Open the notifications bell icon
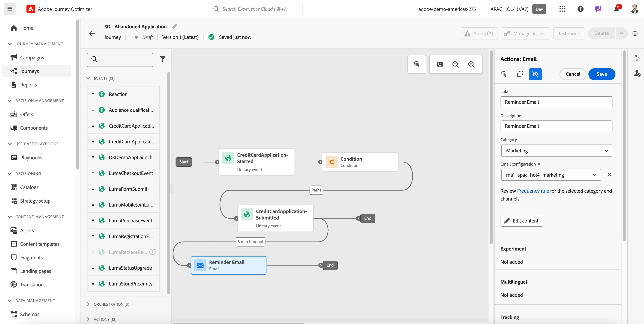Viewport: 644px width, 324px height. [617, 9]
